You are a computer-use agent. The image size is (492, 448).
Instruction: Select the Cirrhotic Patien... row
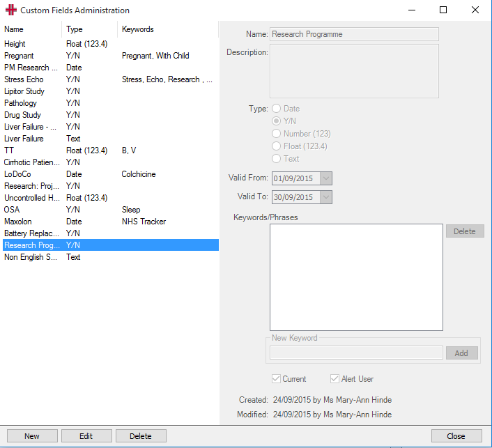click(111, 162)
